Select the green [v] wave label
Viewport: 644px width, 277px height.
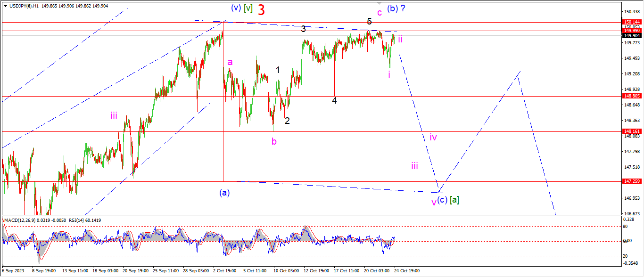coord(248,8)
